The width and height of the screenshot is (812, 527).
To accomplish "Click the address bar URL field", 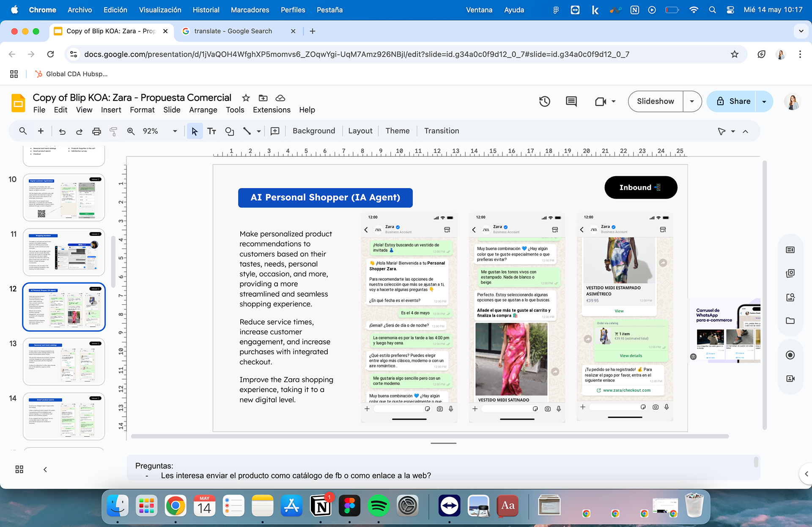I will click(x=357, y=54).
